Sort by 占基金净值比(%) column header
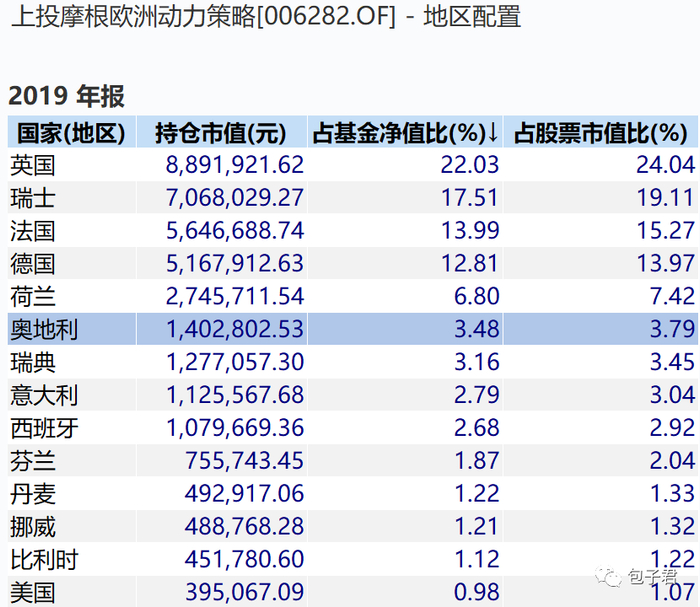Viewport: 700px width, 607px height. tap(405, 133)
